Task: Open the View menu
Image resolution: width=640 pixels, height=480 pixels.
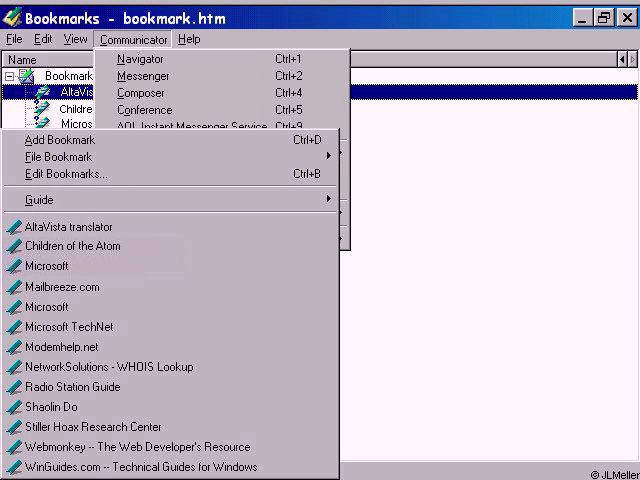Action: 76,39
